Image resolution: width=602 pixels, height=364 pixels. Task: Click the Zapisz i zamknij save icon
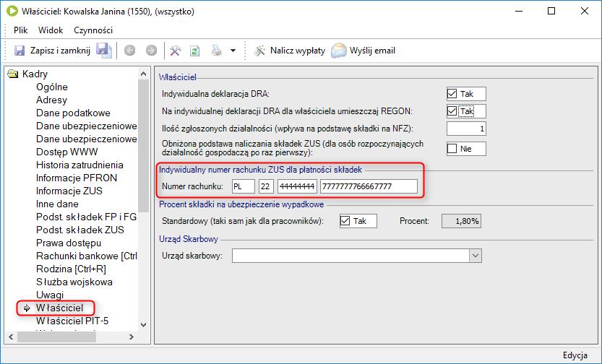20,51
